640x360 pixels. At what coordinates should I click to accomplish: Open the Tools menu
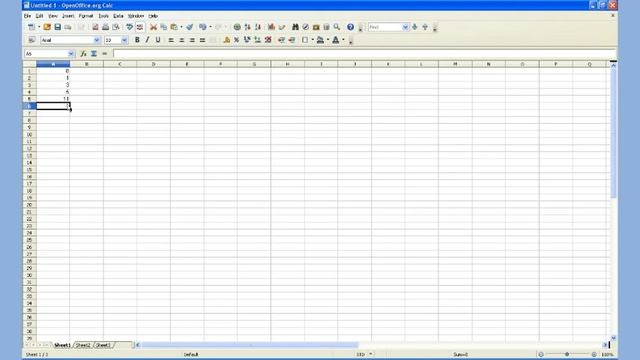pos(104,16)
